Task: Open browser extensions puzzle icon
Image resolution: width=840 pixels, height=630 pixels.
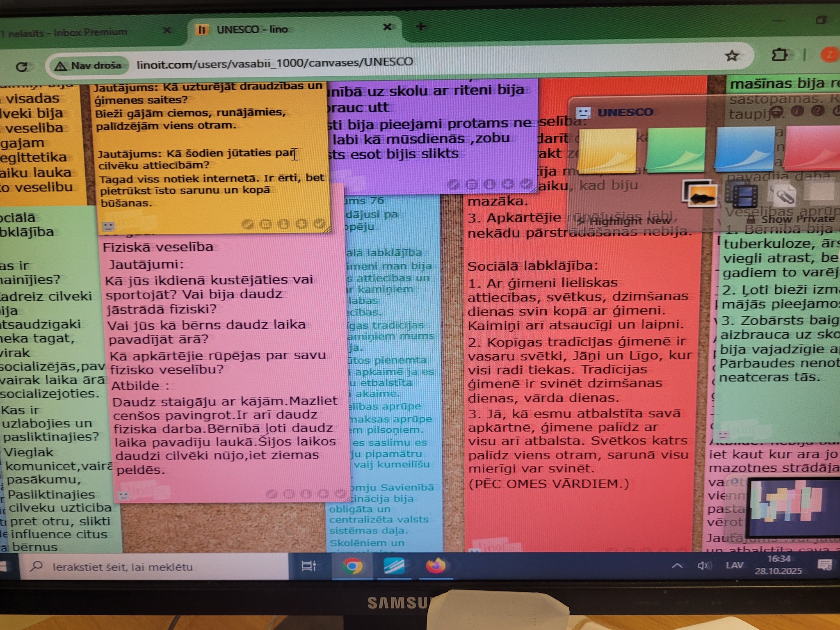Action: click(779, 55)
